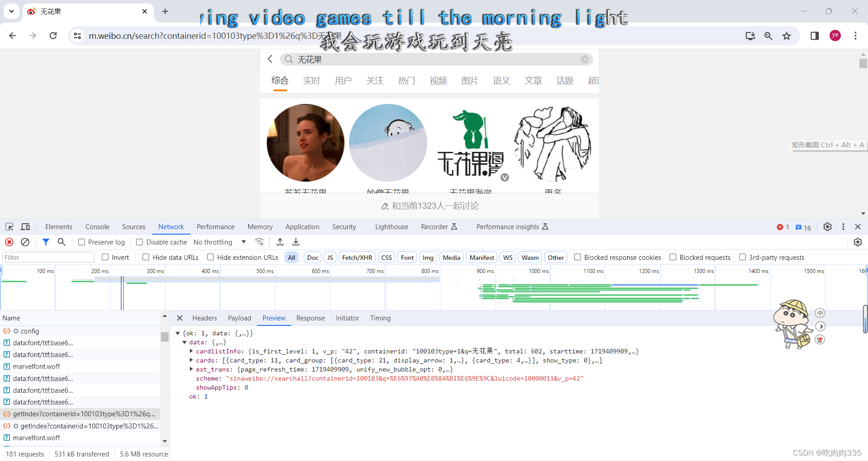Open the Sources panel
Screen dimensions: 868x461
[134, 227]
